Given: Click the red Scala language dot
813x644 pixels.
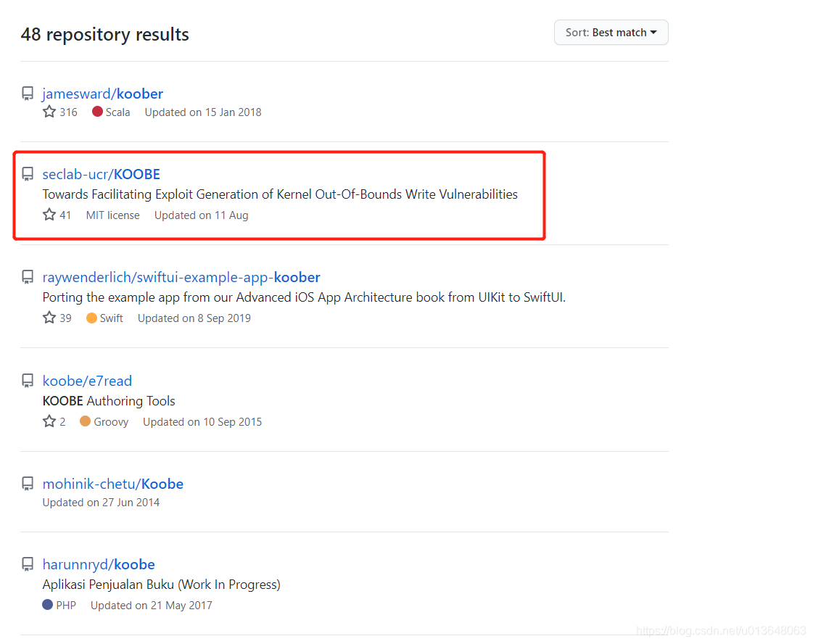Looking at the screenshot, I should (97, 112).
